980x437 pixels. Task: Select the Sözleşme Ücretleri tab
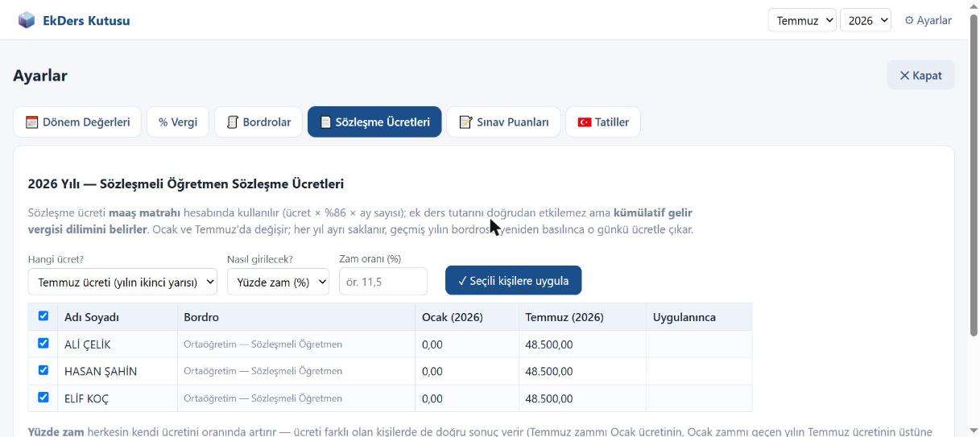click(x=374, y=122)
